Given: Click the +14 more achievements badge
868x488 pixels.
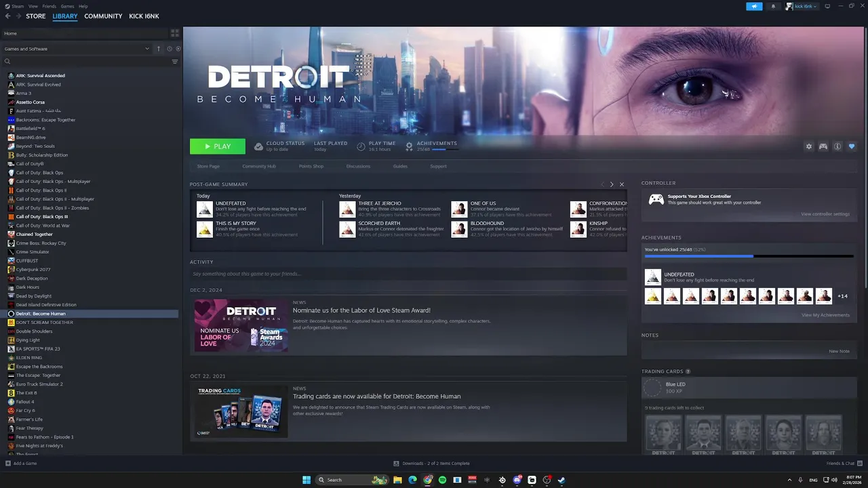Looking at the screenshot, I should point(842,296).
